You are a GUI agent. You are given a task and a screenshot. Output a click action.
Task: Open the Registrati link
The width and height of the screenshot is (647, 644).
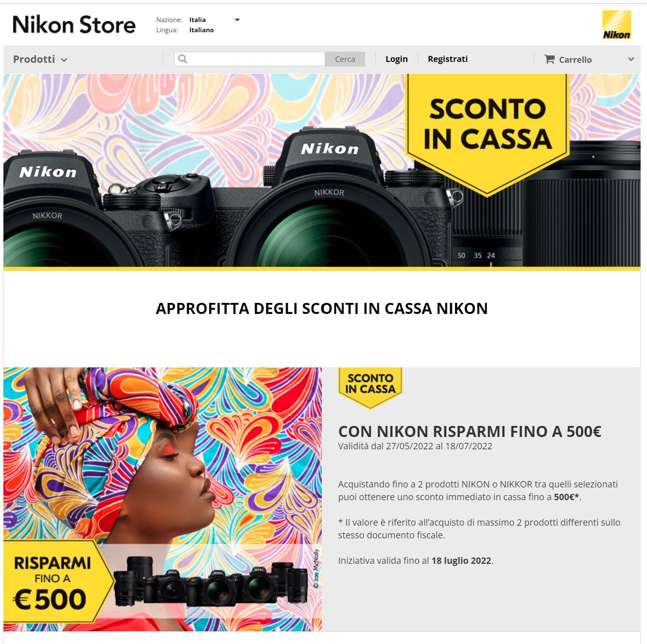[x=447, y=59]
